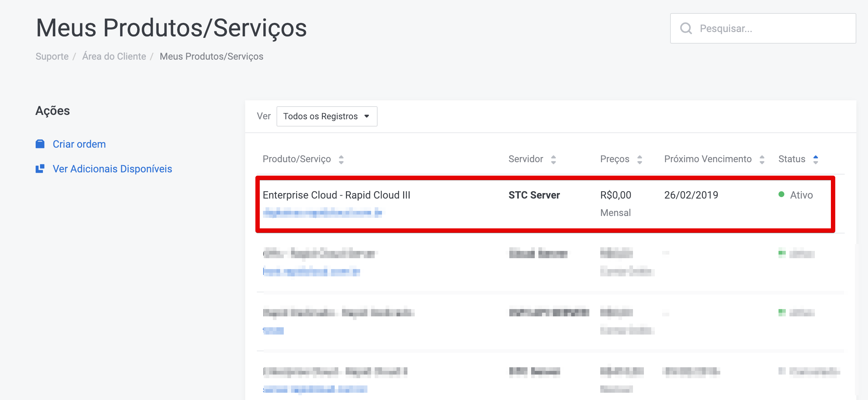The height and width of the screenshot is (400, 868).
Task: Click the second blurred product row
Action: 319,253
